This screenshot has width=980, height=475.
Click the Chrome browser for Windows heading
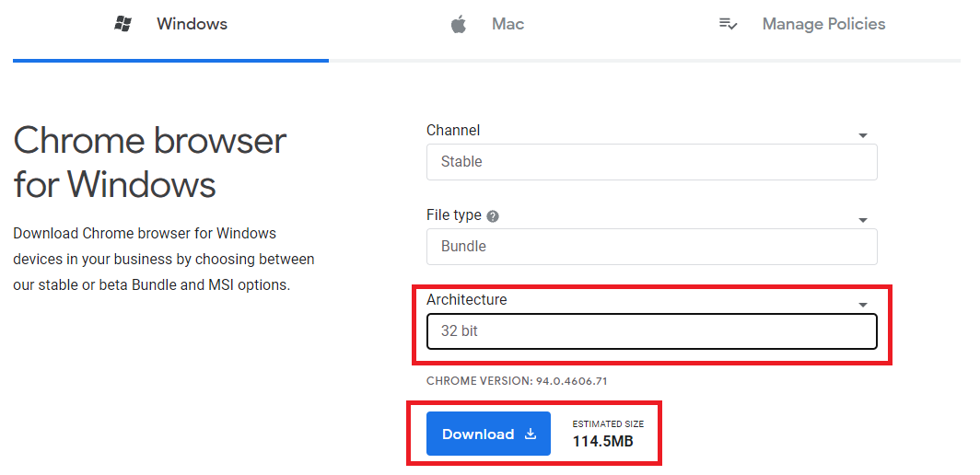click(150, 162)
